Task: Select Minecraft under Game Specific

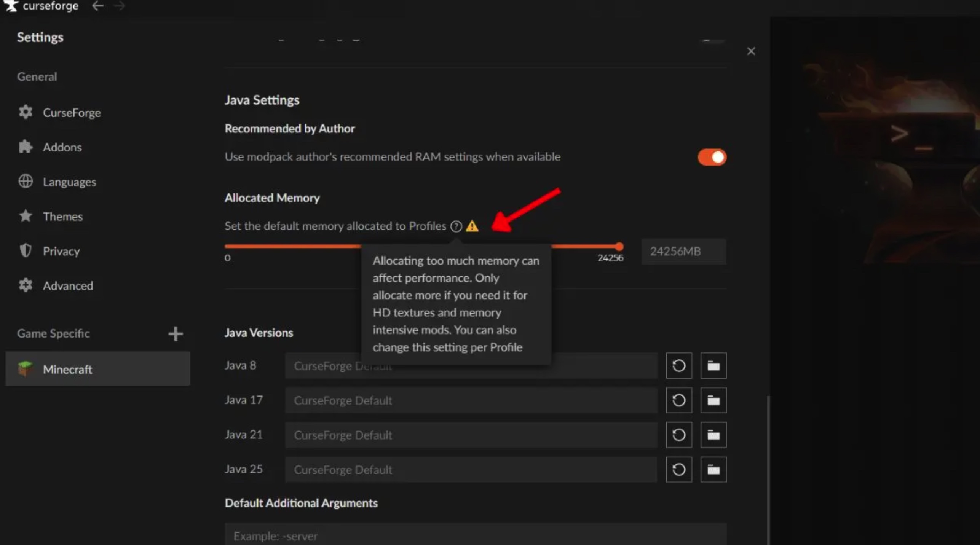Action: coord(98,369)
